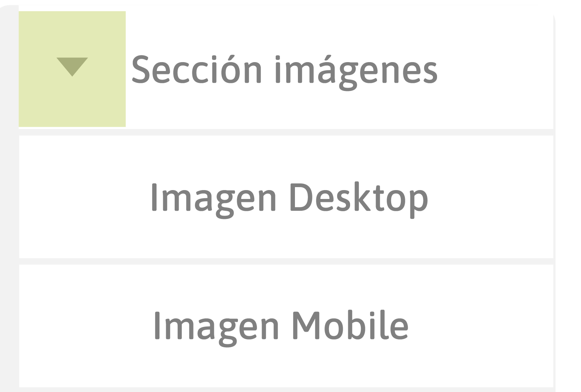Choose Imagen Mobile from the list

pos(281,325)
